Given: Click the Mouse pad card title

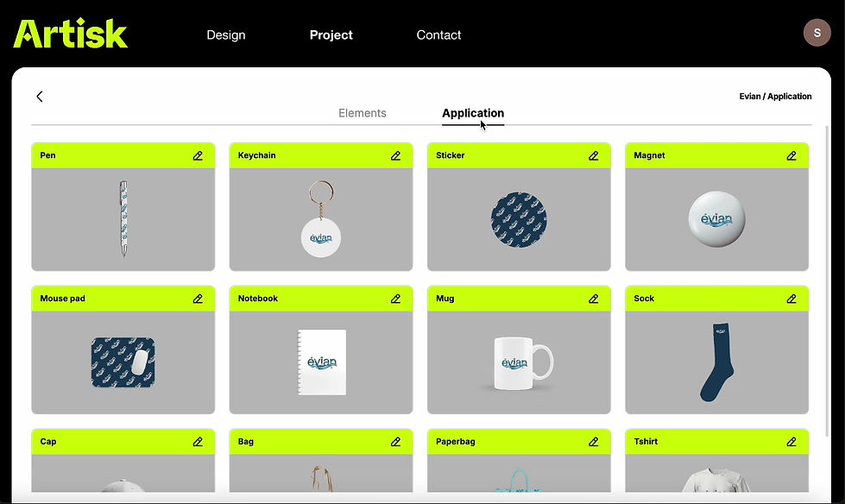Looking at the screenshot, I should [x=62, y=298].
